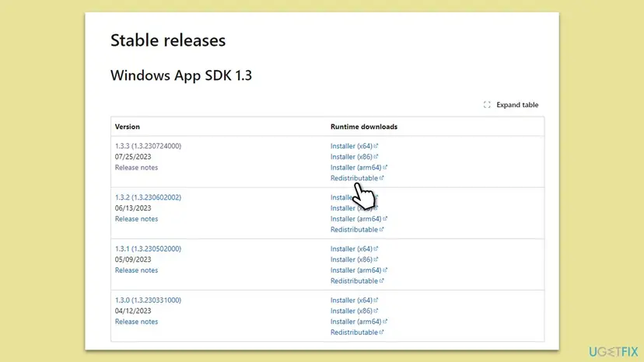Screen dimensions: 644x362
Task: Click external-link icon beside 1.3.1 Installer (x86)
Action: point(376,259)
